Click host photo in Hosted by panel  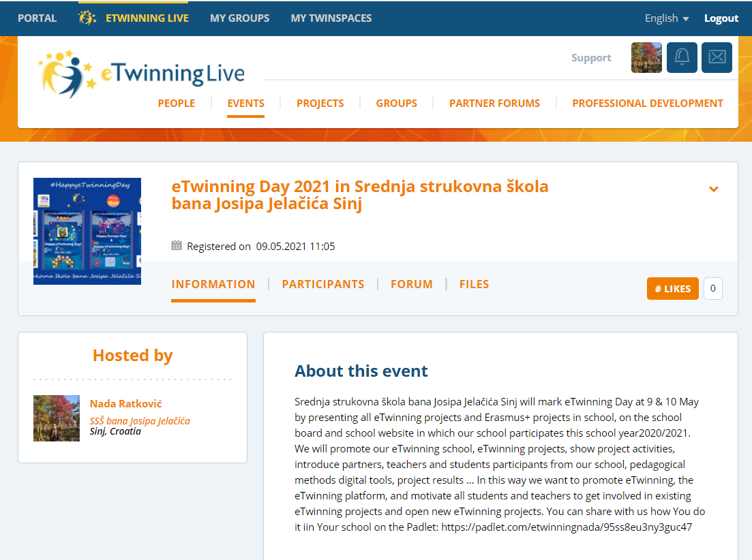57,418
